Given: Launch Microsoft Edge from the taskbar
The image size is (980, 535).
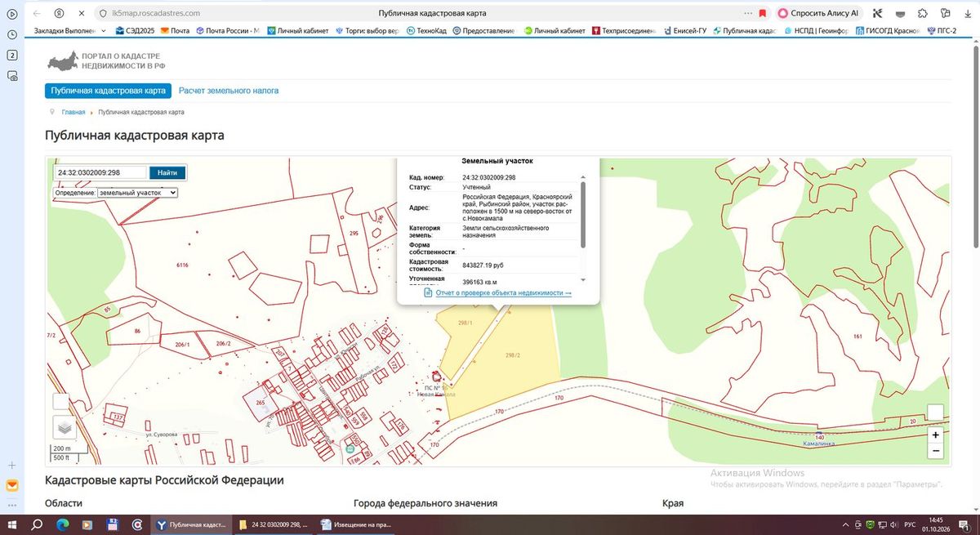Looking at the screenshot, I should tap(63, 524).
